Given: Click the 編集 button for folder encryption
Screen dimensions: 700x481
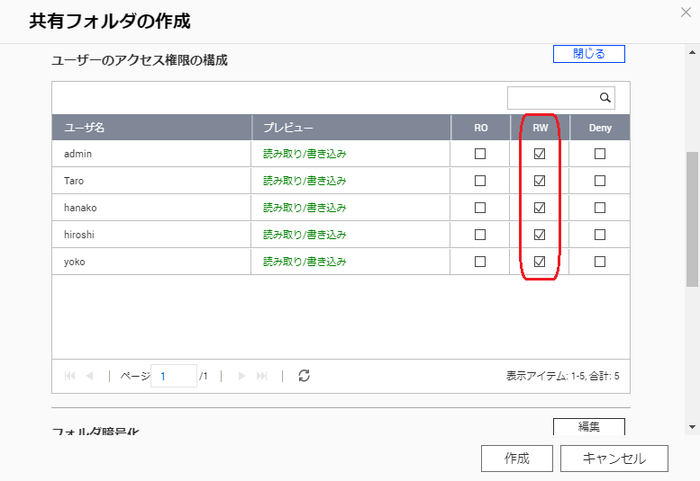Looking at the screenshot, I should [x=589, y=427].
